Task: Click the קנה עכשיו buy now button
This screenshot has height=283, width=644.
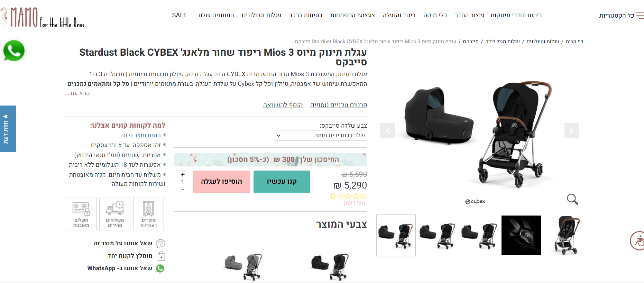Action: pyautogui.click(x=282, y=182)
